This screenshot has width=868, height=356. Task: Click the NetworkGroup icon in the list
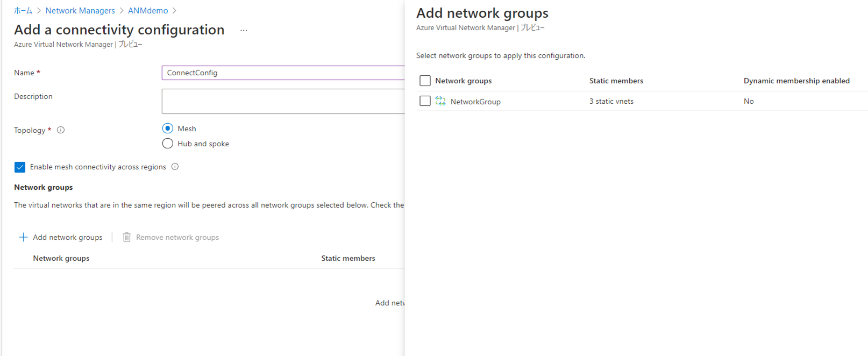pos(440,101)
